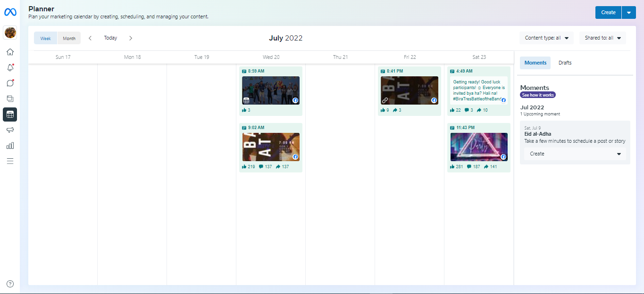Click comments count 137 on 9:02 AM post
The width and height of the screenshot is (644, 294).
pyautogui.click(x=266, y=167)
